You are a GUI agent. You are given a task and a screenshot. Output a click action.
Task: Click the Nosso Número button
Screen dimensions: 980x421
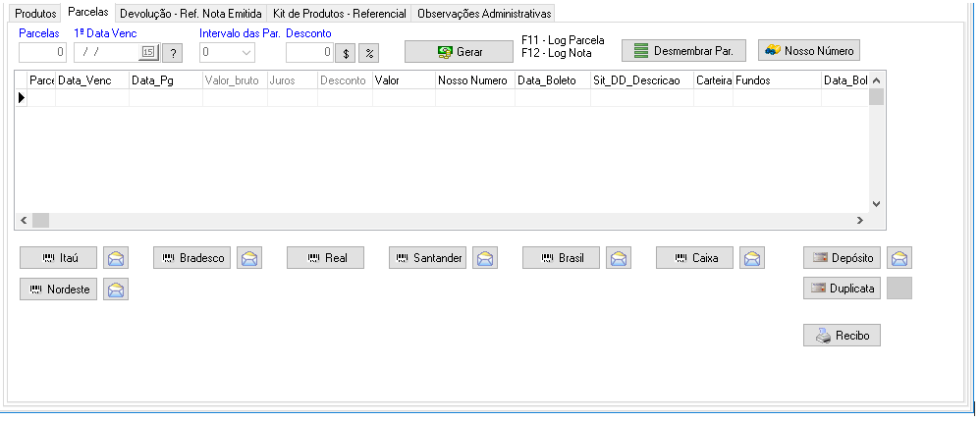tap(810, 50)
